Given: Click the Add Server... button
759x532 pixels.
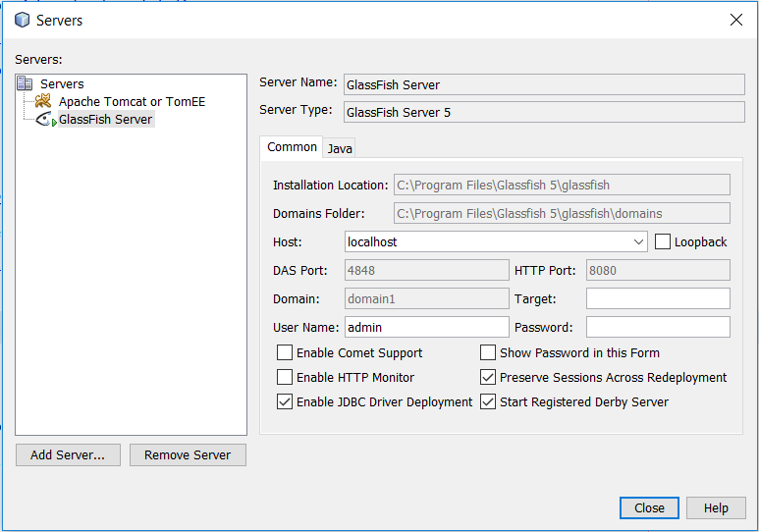Looking at the screenshot, I should (68, 455).
